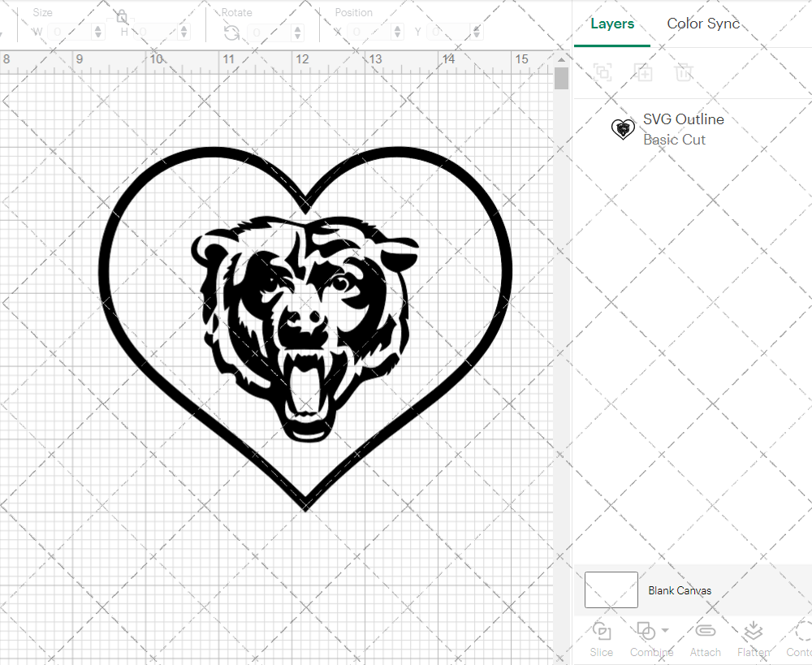Viewport: 812px width, 665px height.
Task: Click the canvas vertical scrollbar
Action: coord(561,78)
